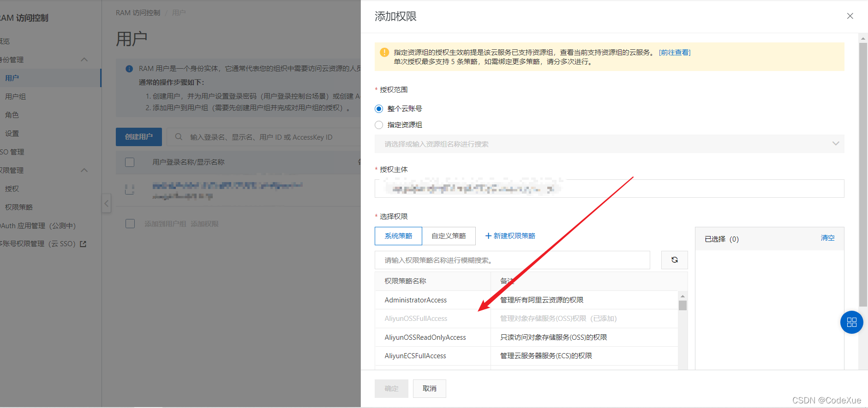Collapse the 身份管理 sidebar section
This screenshot has height=408, width=868.
point(84,59)
